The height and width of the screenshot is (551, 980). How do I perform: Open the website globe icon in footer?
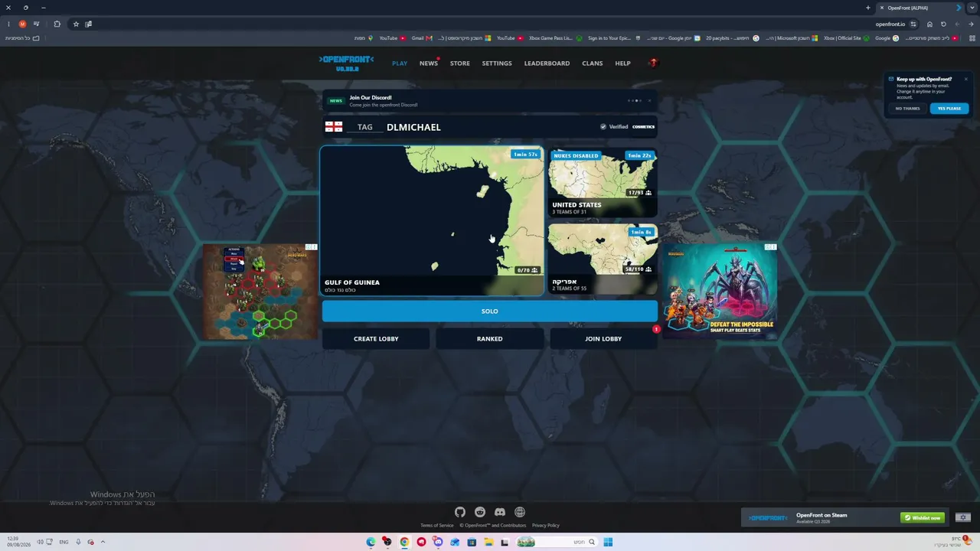[x=520, y=512]
